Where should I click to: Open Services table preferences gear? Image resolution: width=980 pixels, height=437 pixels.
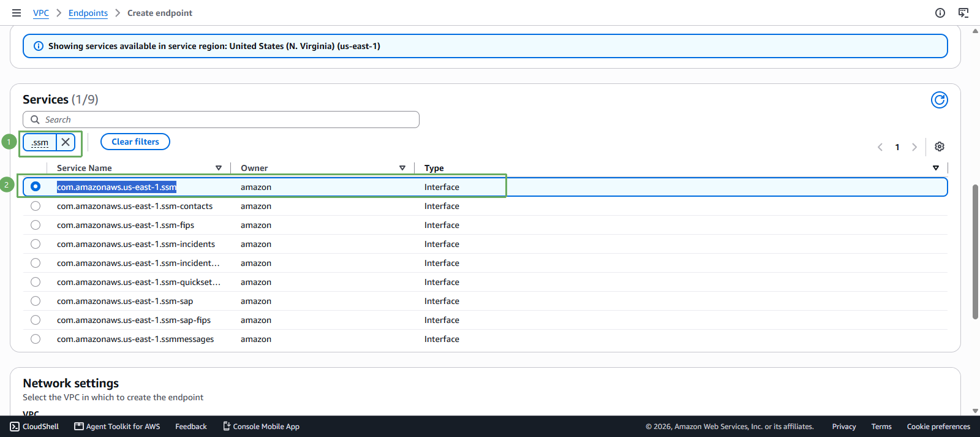pyautogui.click(x=940, y=146)
